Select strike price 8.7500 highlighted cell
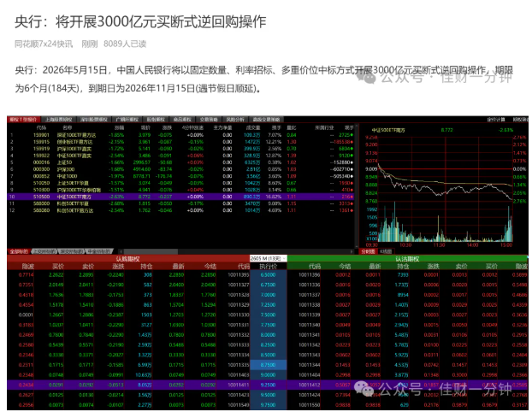Image resolution: width=532 pixels, height=412 pixels. (x=268, y=365)
